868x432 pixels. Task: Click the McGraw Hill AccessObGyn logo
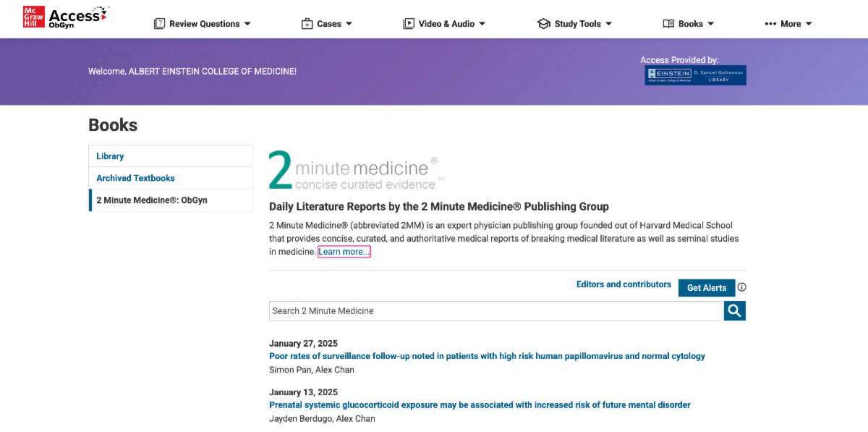tap(65, 17)
